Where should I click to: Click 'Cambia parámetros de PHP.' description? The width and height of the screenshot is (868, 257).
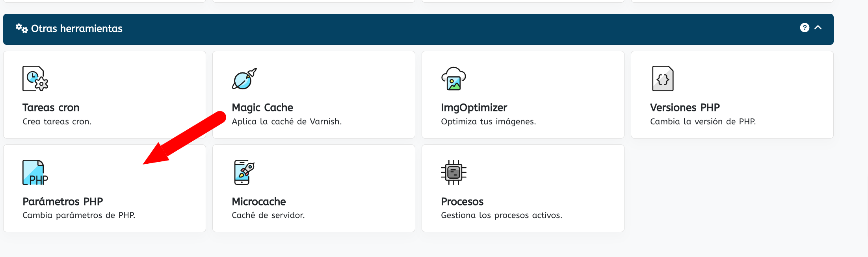(x=79, y=215)
